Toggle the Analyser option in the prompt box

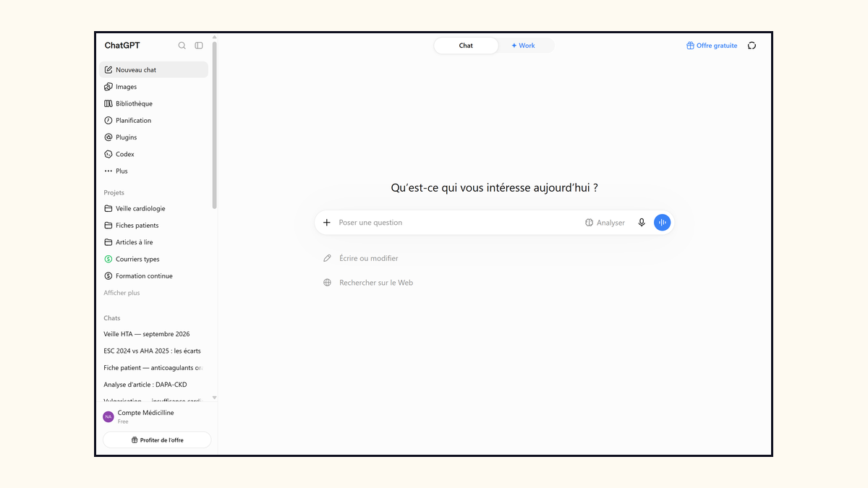coord(605,223)
